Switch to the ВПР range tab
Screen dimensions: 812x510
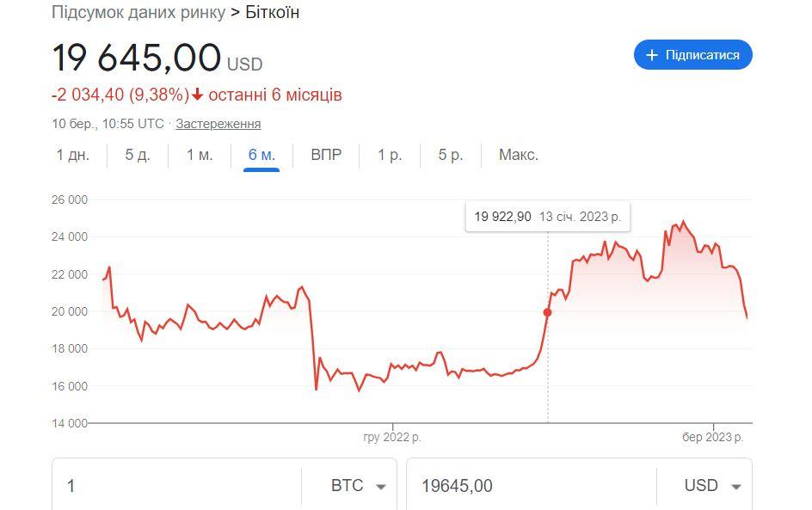326,155
